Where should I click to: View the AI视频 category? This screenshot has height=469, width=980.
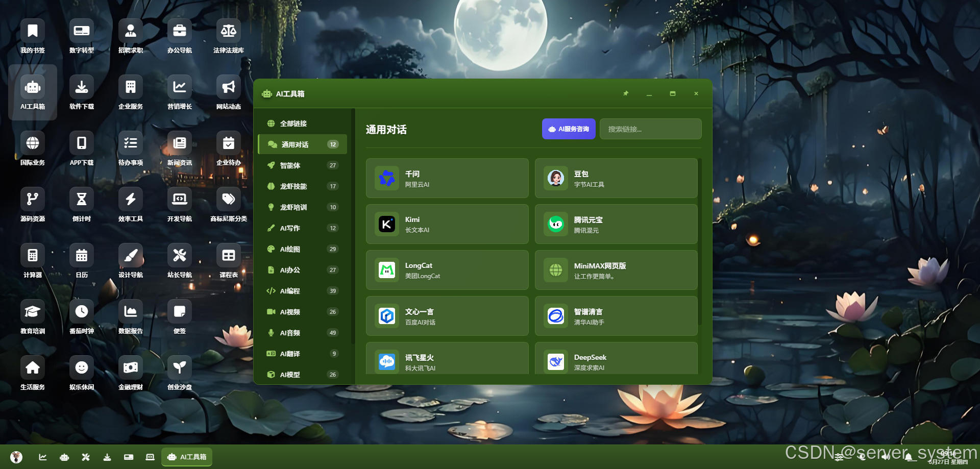tap(302, 312)
